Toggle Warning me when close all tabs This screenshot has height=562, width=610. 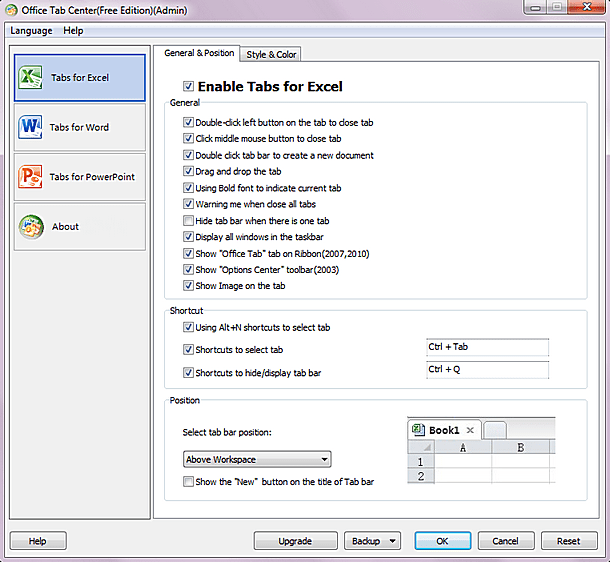(188, 204)
